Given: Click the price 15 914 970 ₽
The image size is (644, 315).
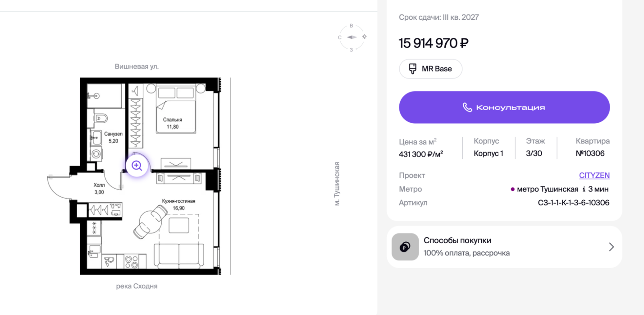Looking at the screenshot, I should (x=434, y=43).
